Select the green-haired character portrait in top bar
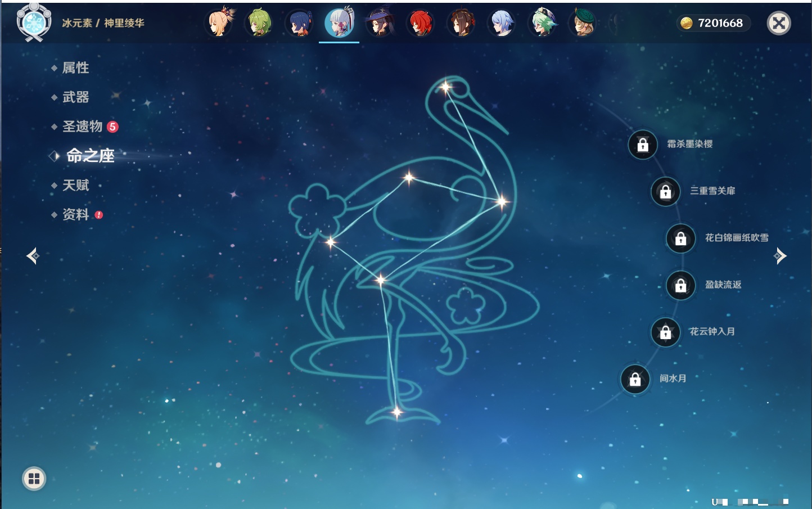Screen dimensions: 812x509 click(259, 23)
